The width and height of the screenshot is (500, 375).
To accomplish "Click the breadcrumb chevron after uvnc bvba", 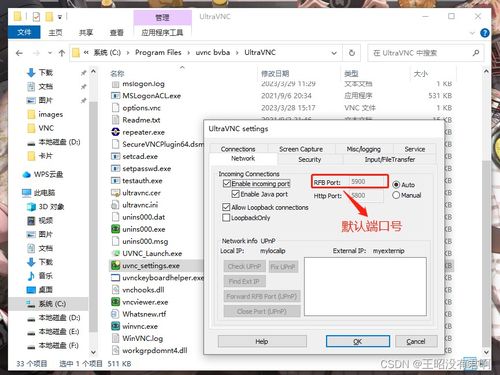I will [x=237, y=53].
